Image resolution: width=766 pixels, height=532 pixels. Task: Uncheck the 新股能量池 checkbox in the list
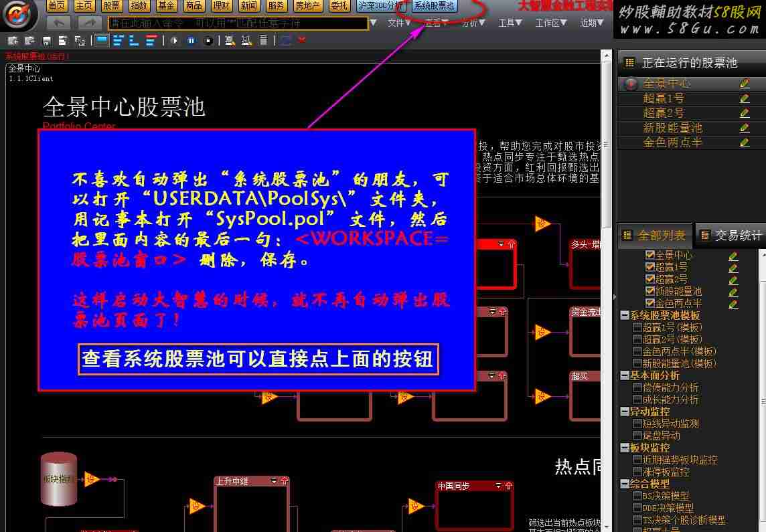tap(649, 291)
